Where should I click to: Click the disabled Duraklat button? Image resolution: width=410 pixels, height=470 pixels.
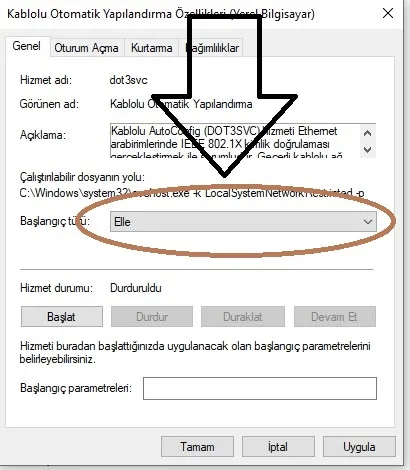point(243,317)
